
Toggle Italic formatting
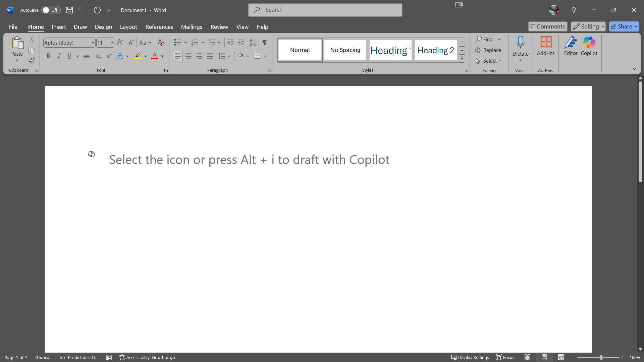click(x=59, y=56)
